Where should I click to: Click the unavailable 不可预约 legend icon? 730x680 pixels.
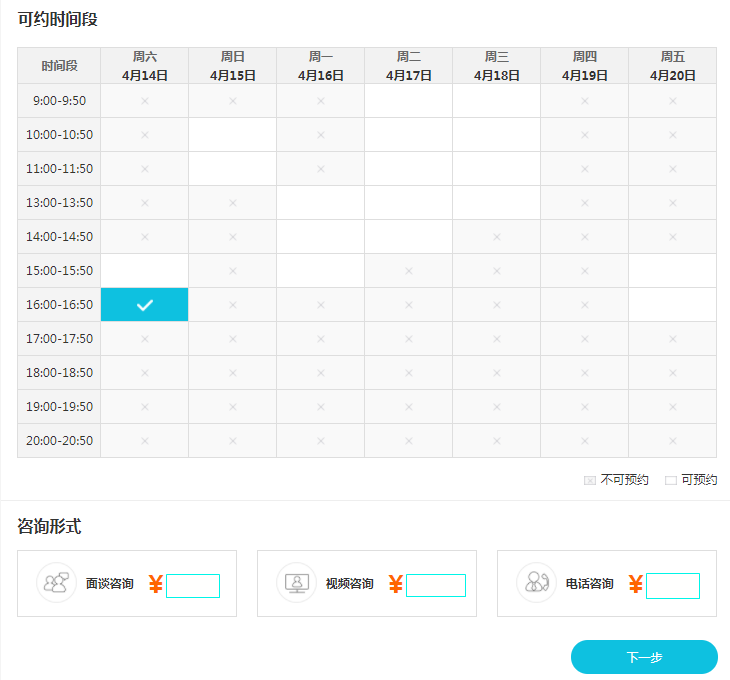(590, 480)
